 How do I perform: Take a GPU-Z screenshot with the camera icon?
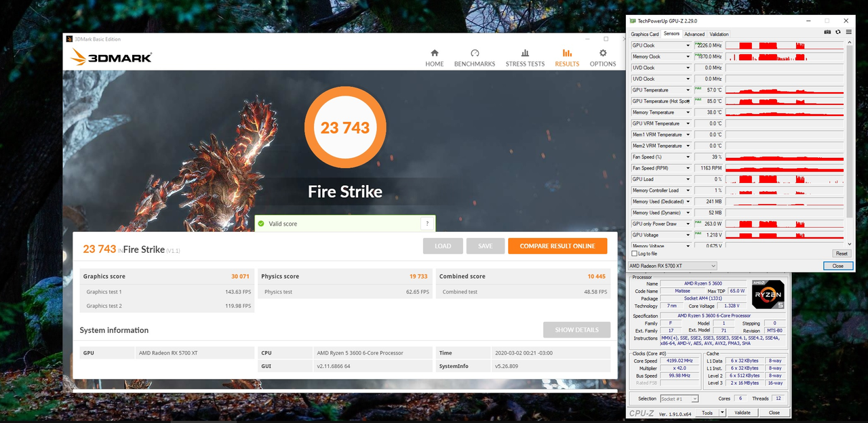point(827,32)
